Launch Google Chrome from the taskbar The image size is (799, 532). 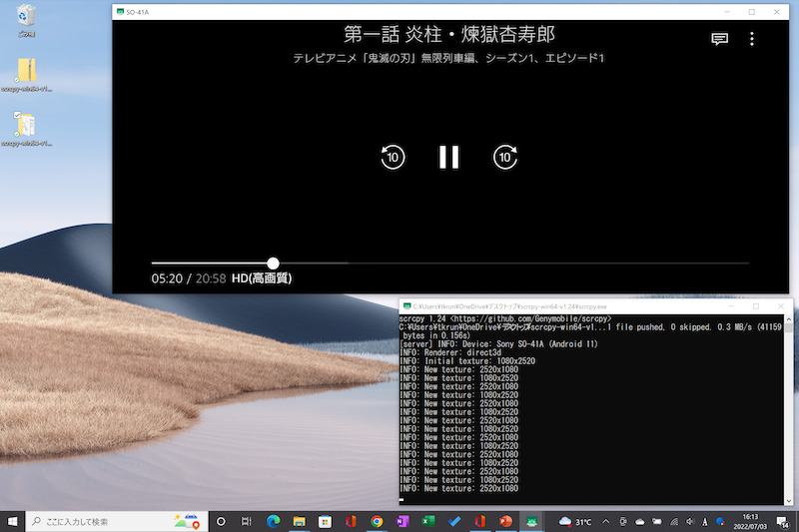pos(377,521)
